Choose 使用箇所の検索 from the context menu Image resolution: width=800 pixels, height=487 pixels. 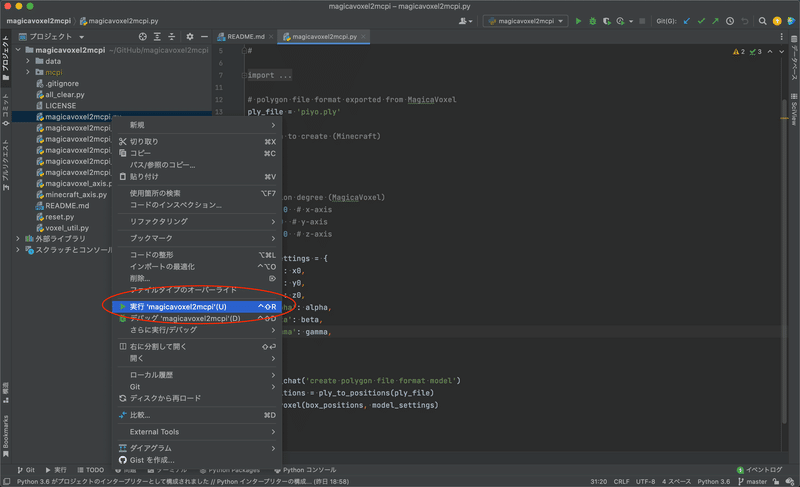click(197, 193)
